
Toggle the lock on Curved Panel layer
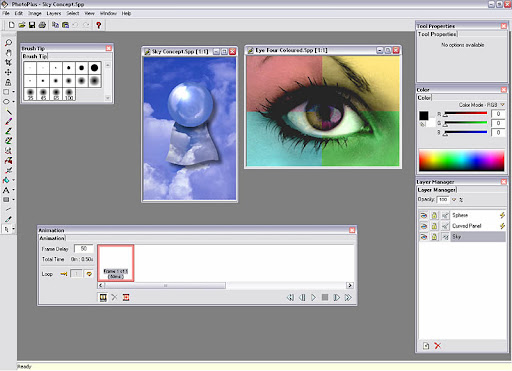click(x=434, y=226)
